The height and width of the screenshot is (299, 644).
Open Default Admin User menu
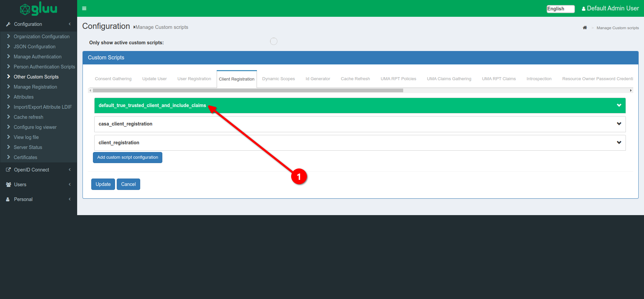610,8
